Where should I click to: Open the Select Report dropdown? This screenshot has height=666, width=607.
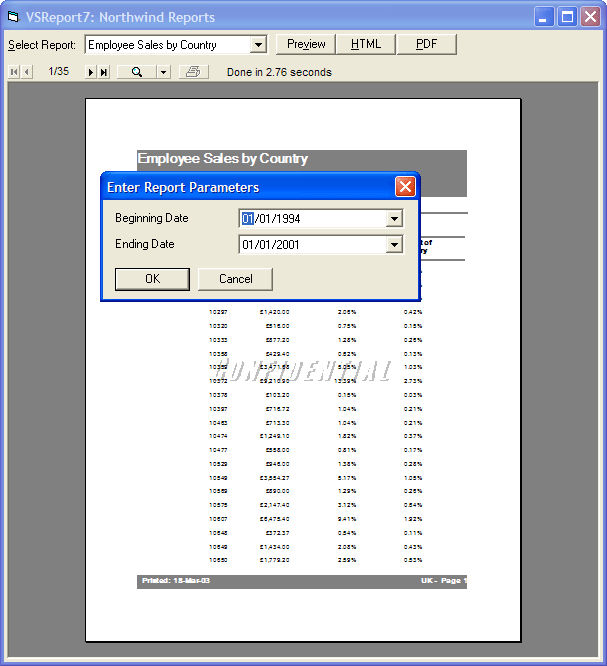pyautogui.click(x=258, y=45)
